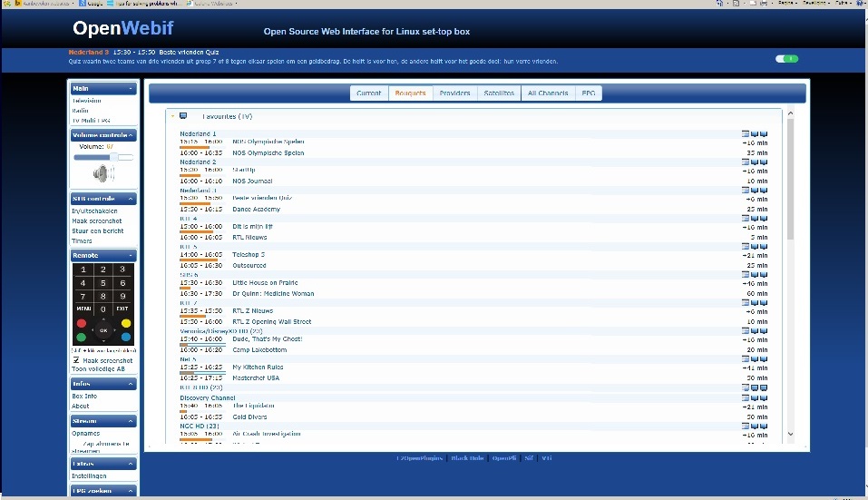
Task: Open EPG icon in NGC HD row
Action: pyautogui.click(x=746, y=426)
